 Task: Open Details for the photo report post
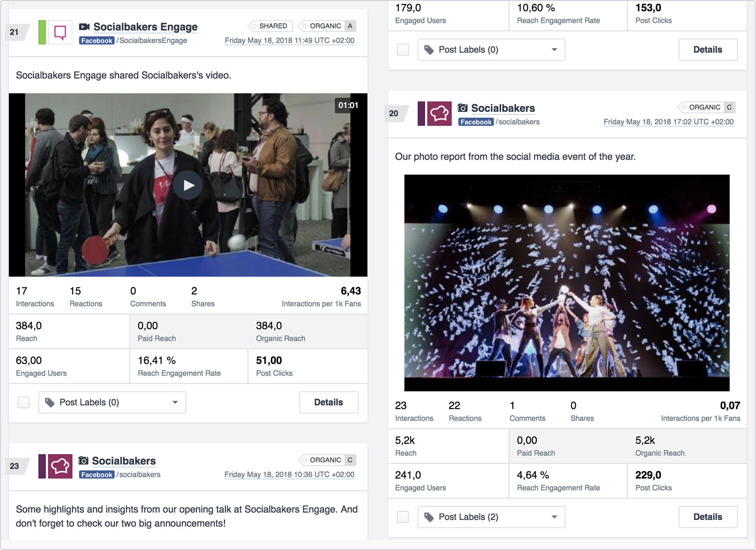click(708, 517)
